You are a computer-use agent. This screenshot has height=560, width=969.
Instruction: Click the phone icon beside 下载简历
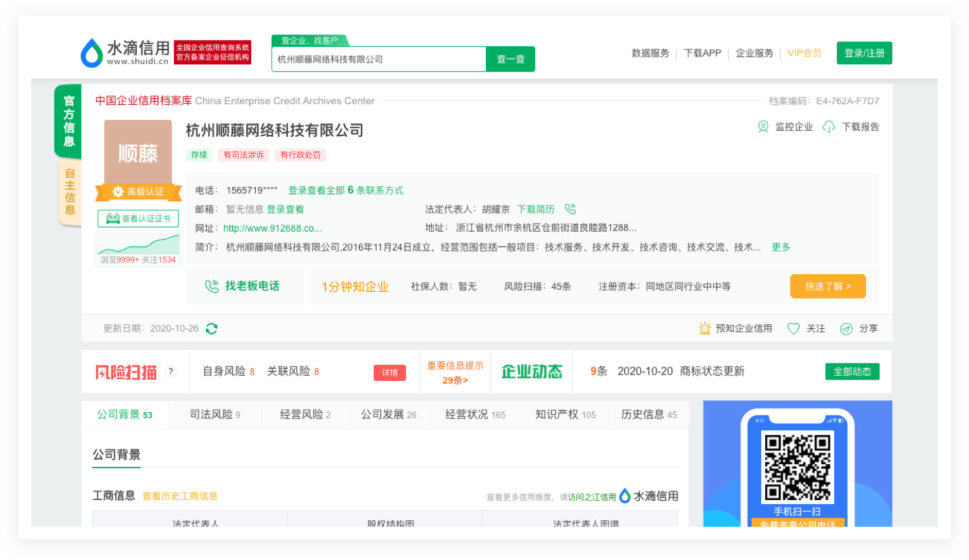pyautogui.click(x=570, y=209)
